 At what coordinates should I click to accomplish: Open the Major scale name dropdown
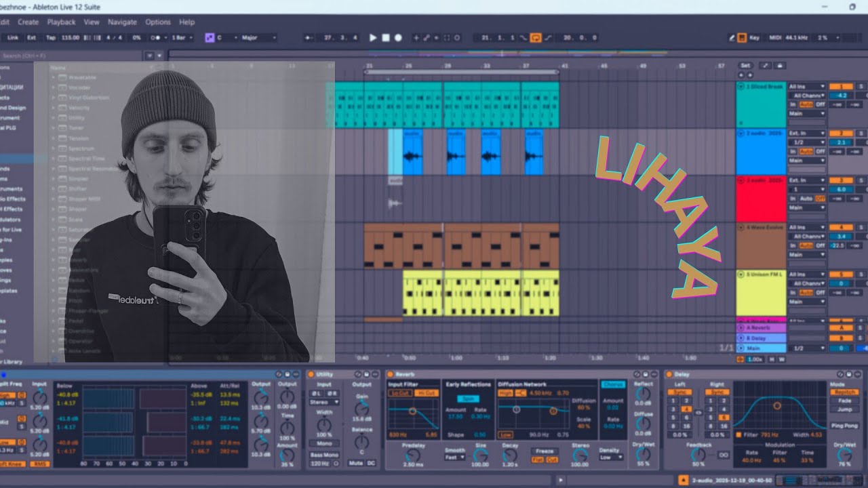point(258,38)
